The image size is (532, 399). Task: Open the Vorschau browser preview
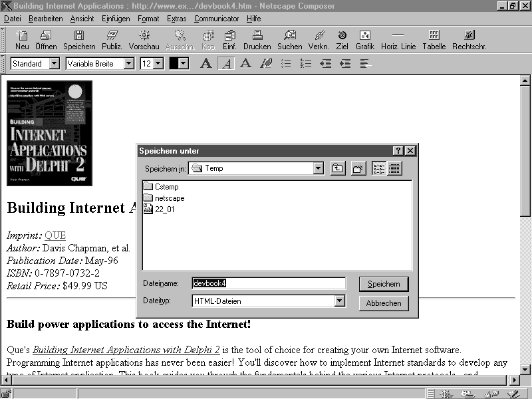point(144,40)
